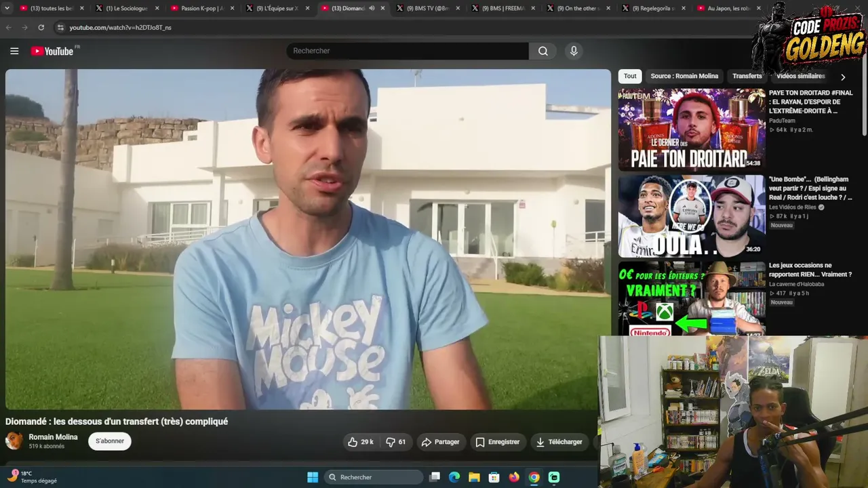Show more filter chips with the right chevron
Screen dimensions: 868x488
(843, 77)
